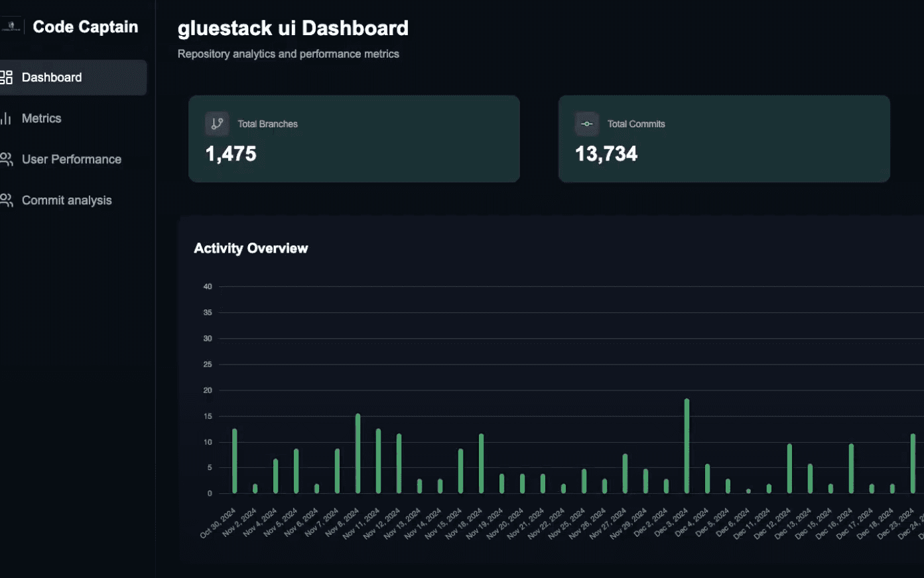Select the 13,734 commits value
This screenshot has height=578, width=924.
point(606,154)
